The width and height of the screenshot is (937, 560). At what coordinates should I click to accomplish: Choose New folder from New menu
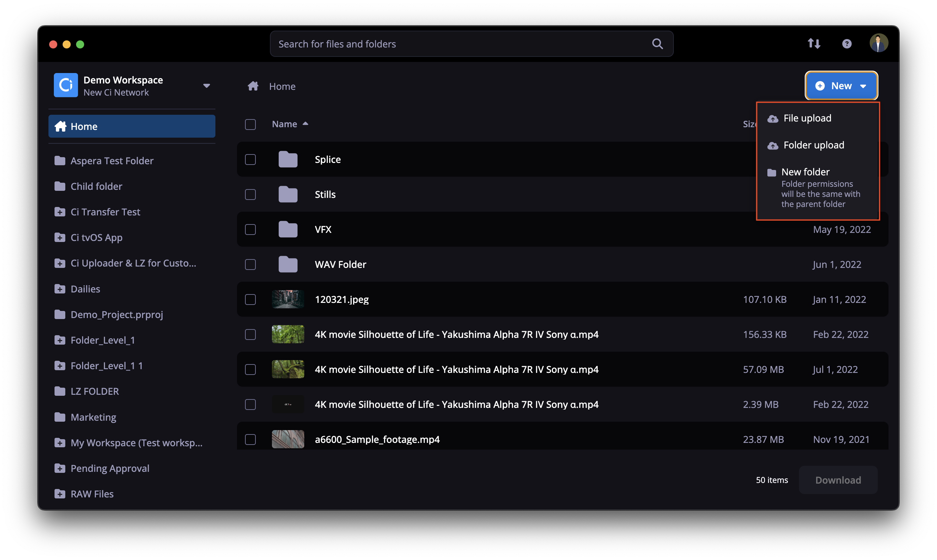[818, 187]
